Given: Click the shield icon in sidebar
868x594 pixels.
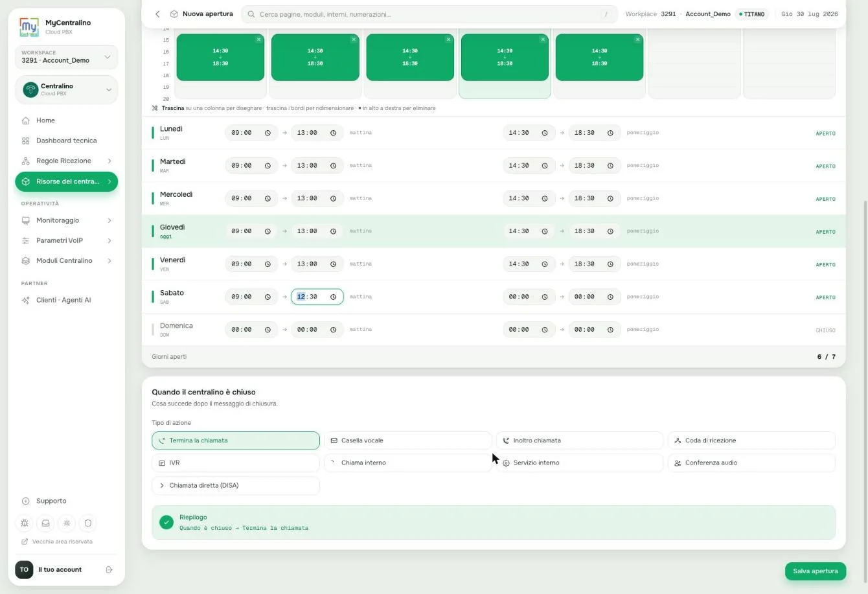Looking at the screenshot, I should (88, 523).
